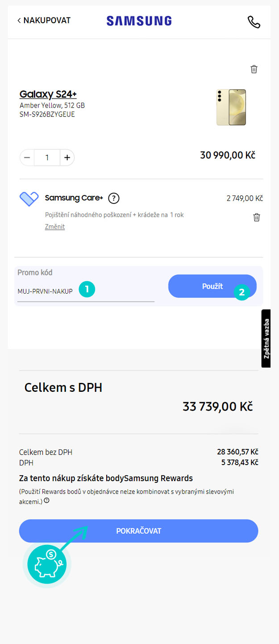Focus the Promo kód input field

point(86,292)
